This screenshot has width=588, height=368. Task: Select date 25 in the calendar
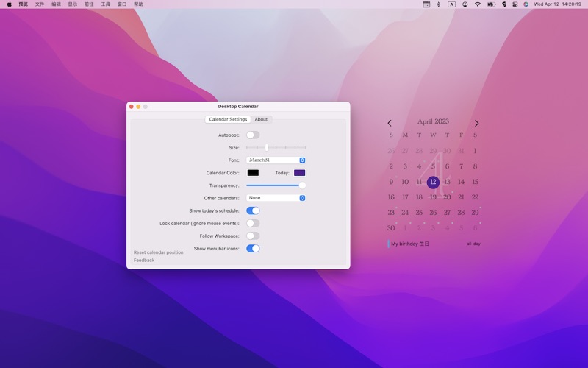[x=419, y=213]
